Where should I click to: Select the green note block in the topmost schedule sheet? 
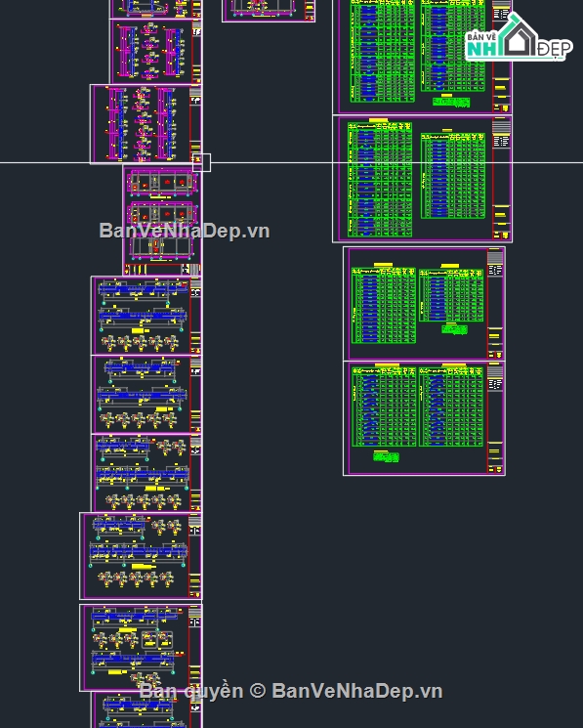[x=451, y=102]
